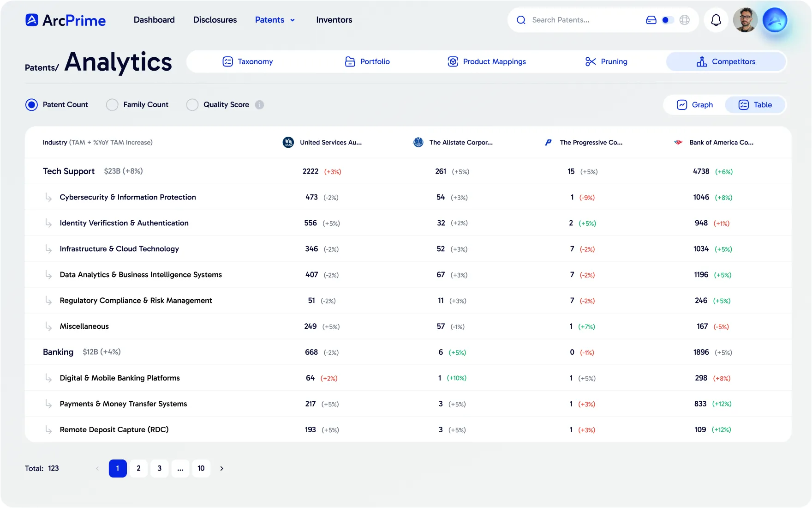Viewport: 812px width, 508px height.
Task: Open the user profile avatar
Action: 745,20
